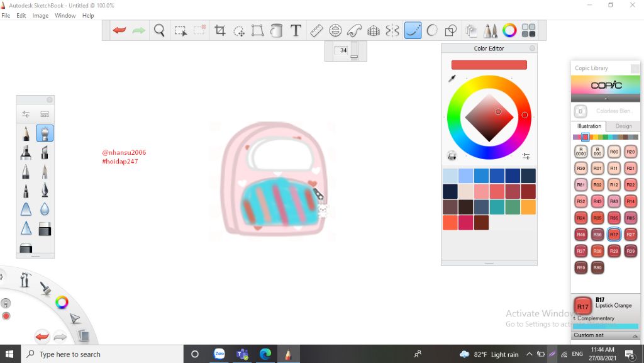The height and width of the screenshot is (363, 644).
Task: Open the Edit menu
Action: pos(21,16)
